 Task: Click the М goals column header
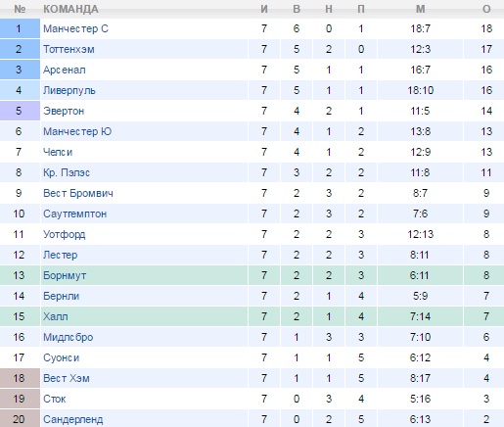(x=421, y=9)
